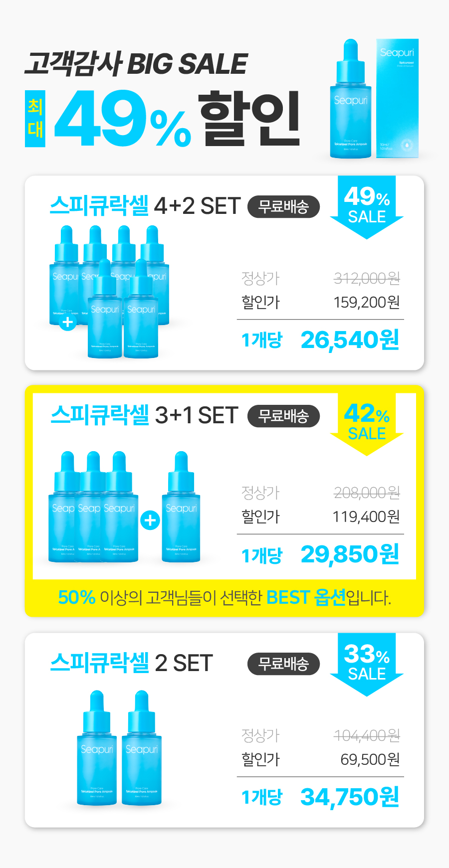Click the plus icon in the 4+2 set image
This screenshot has width=449, height=868.
[67, 323]
